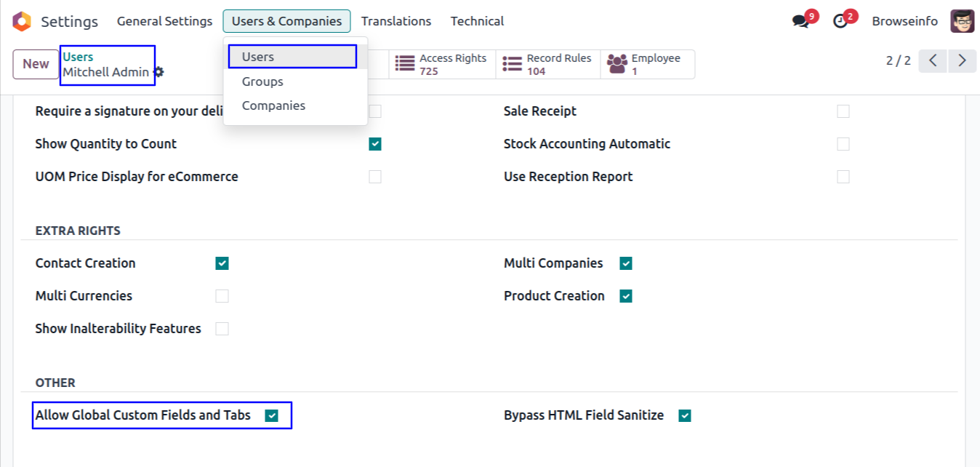Viewport: 980px width, 467px height.
Task: Click the Odoo logo icon
Action: [22, 21]
